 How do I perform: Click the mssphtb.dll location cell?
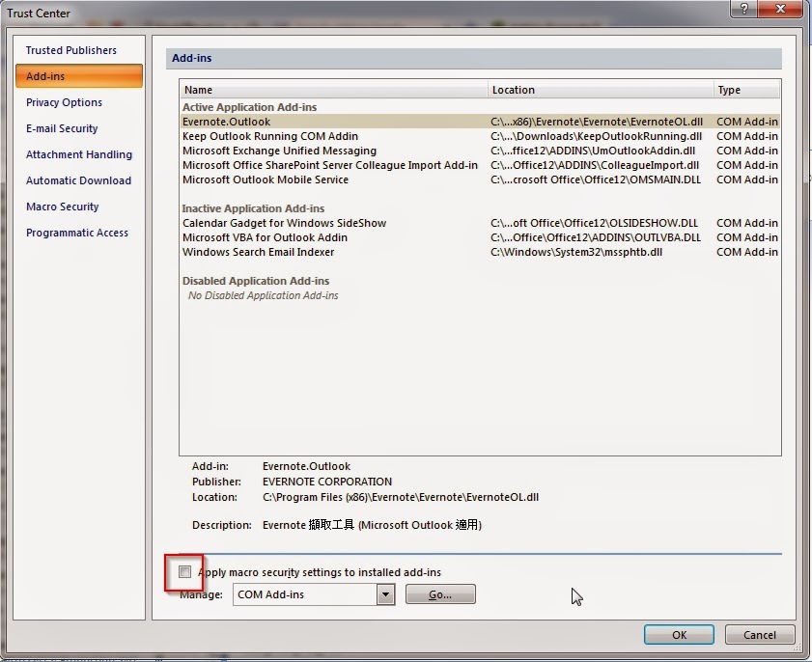point(576,252)
